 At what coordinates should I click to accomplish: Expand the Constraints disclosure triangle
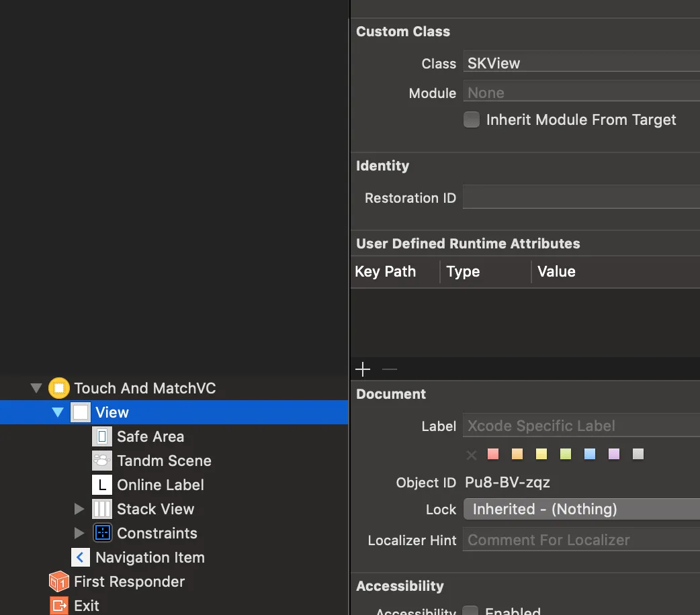[x=79, y=533]
